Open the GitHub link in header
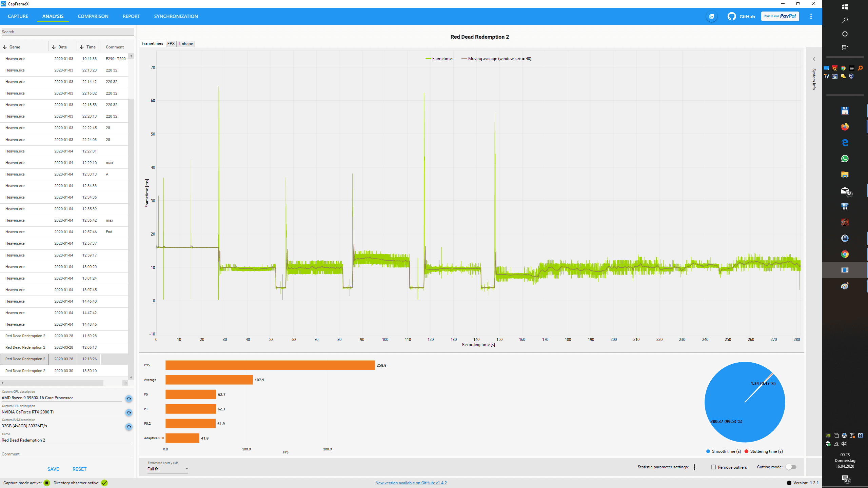This screenshot has width=868, height=488. (x=741, y=16)
